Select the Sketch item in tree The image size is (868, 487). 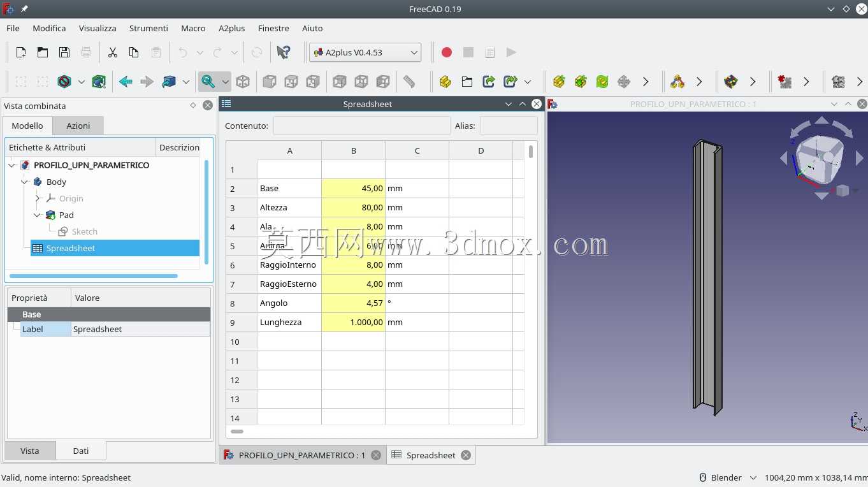[x=84, y=231]
